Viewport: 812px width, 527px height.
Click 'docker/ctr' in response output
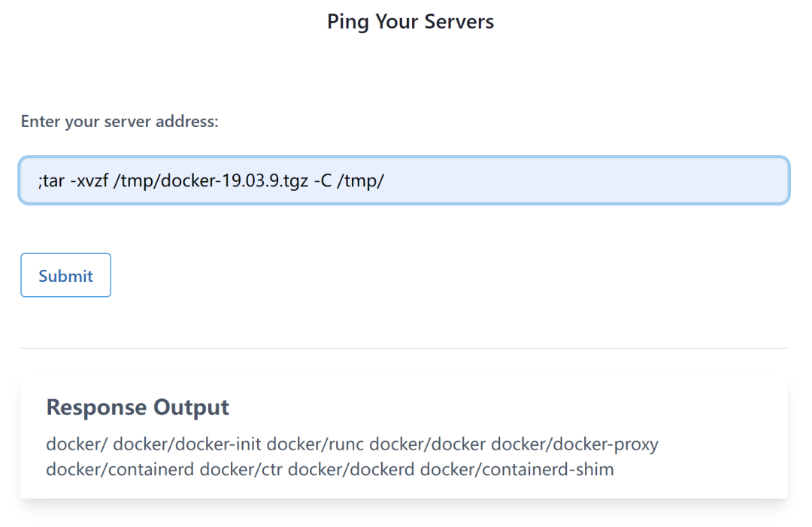tap(241, 470)
